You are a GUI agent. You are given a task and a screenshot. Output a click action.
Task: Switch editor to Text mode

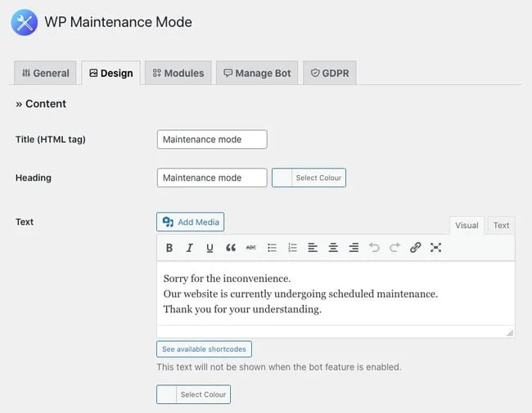tap(501, 226)
